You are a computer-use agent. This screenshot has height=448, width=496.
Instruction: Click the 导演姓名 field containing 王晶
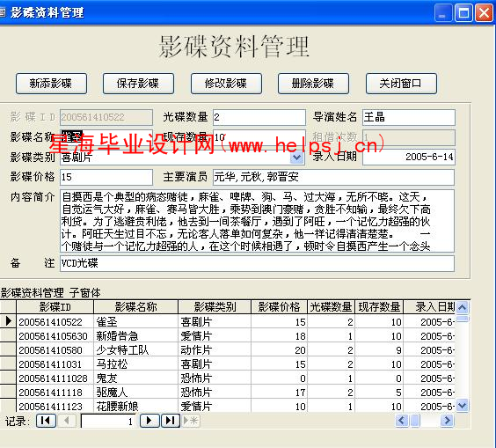(x=409, y=117)
